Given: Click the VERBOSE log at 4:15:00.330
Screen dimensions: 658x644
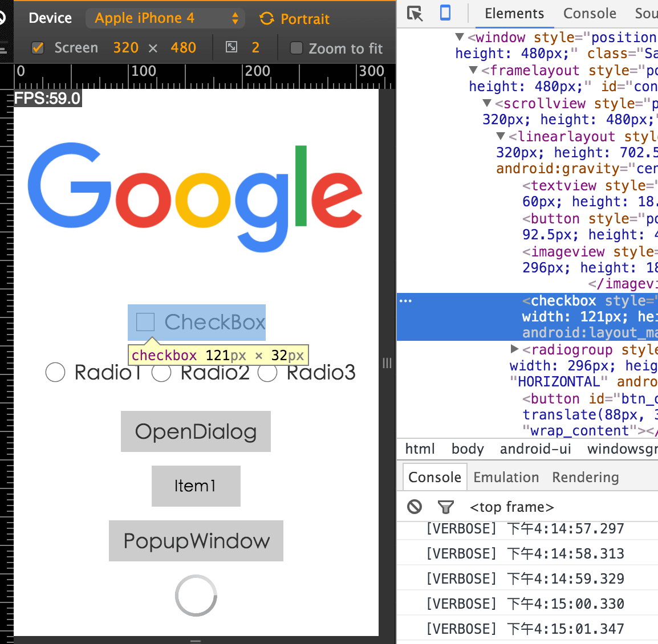Looking at the screenshot, I should point(525,604).
